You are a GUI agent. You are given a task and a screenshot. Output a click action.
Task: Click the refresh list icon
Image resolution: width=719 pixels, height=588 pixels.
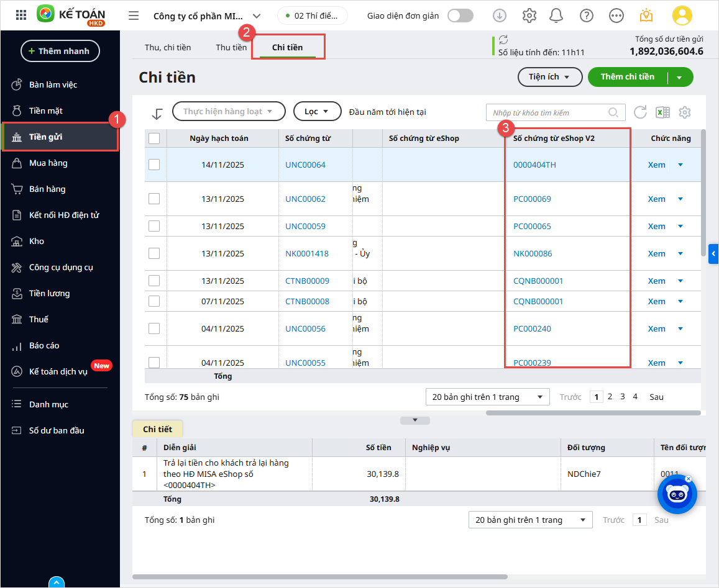640,112
